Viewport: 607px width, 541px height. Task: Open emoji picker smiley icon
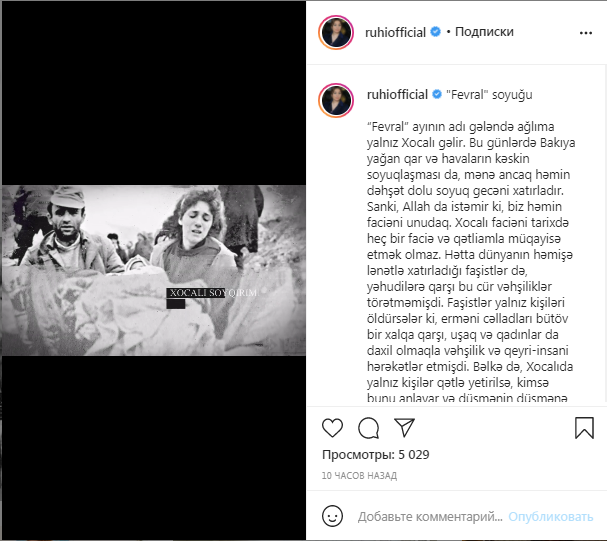click(332, 516)
